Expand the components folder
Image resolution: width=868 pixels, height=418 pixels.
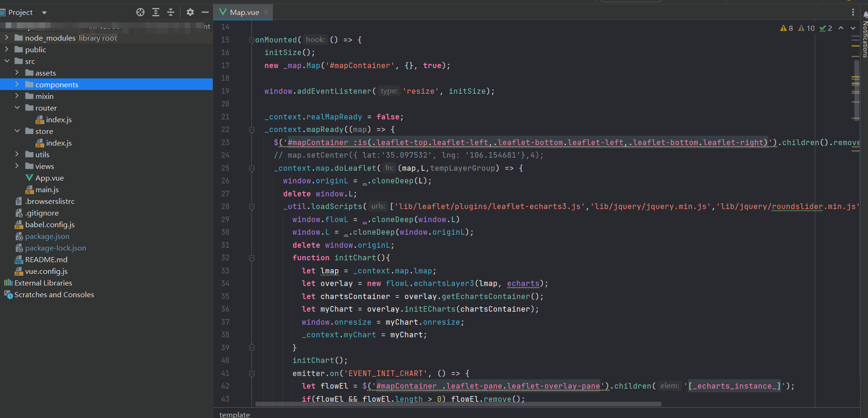click(17, 84)
